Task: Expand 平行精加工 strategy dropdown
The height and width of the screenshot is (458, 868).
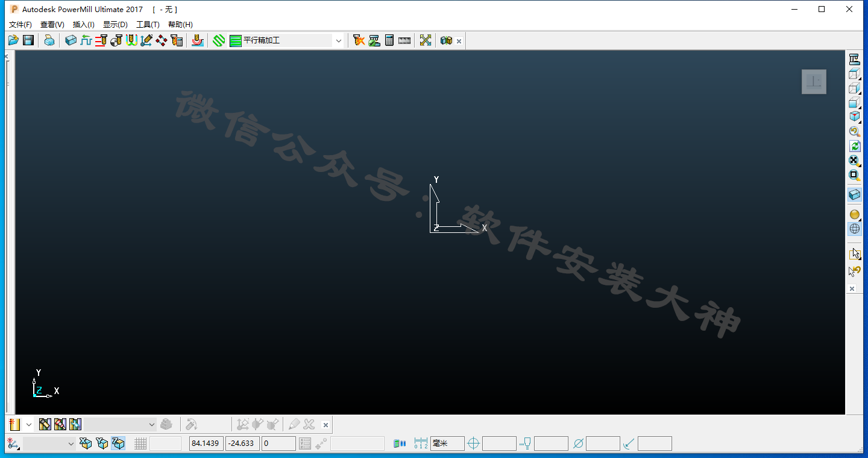Action: click(x=338, y=40)
